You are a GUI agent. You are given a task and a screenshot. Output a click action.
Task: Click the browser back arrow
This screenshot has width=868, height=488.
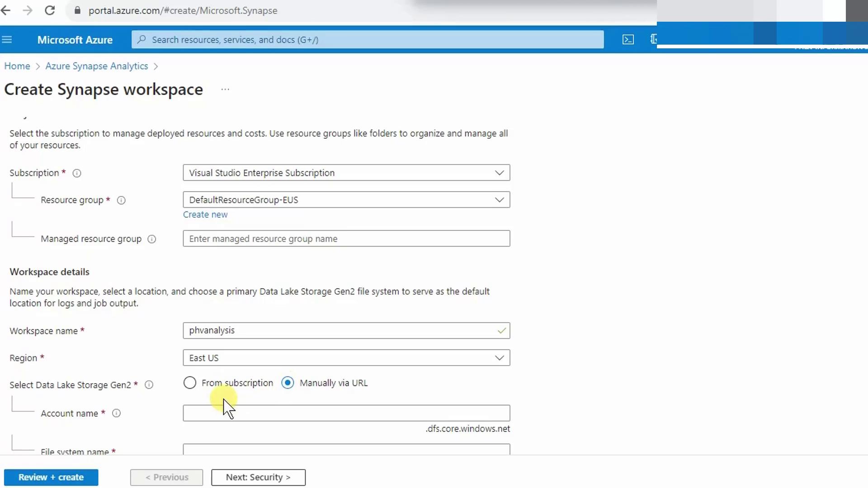coord(6,10)
